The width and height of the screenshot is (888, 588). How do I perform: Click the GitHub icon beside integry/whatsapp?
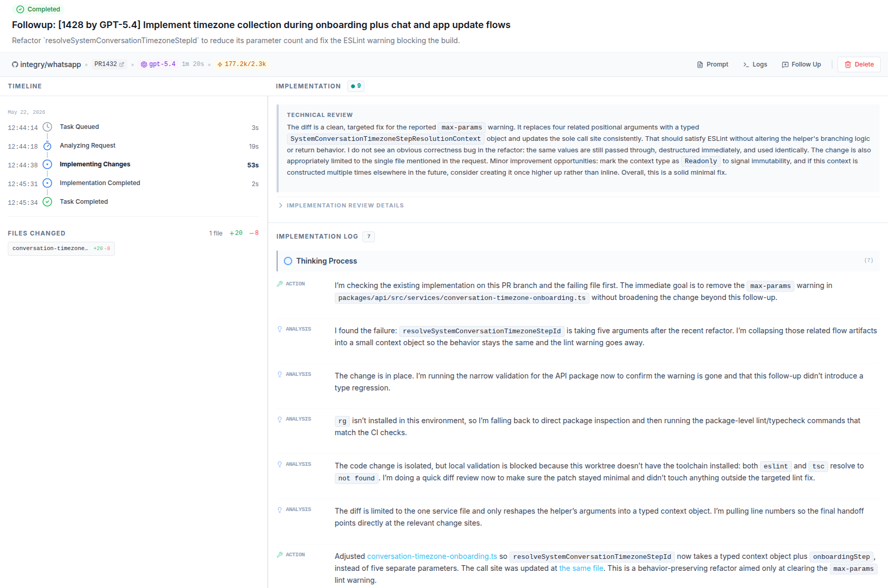pos(15,64)
